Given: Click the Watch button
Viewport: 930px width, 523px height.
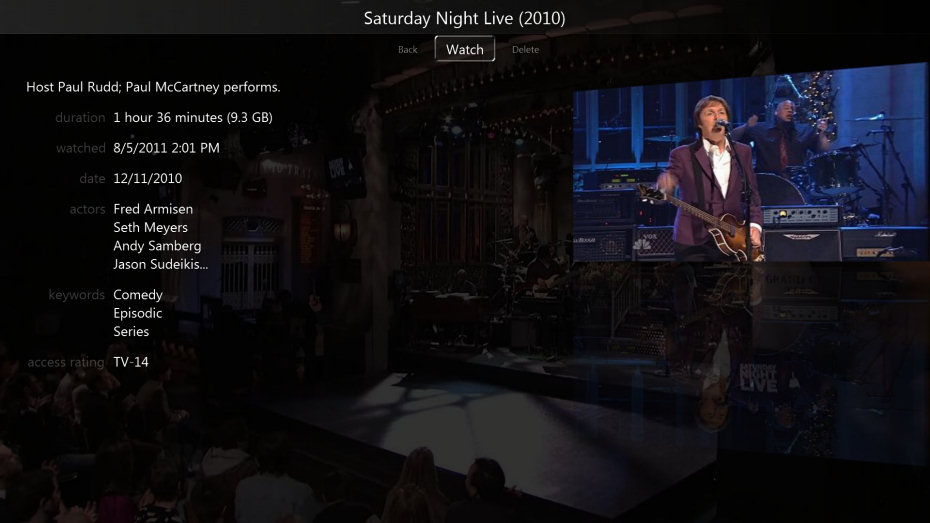Looking at the screenshot, I should pos(464,49).
